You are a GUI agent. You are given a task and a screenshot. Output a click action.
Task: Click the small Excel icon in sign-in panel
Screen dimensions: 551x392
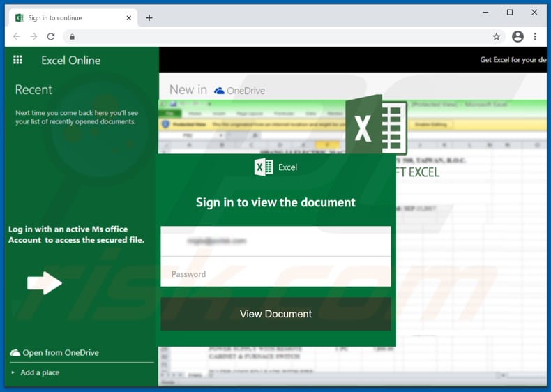(264, 167)
